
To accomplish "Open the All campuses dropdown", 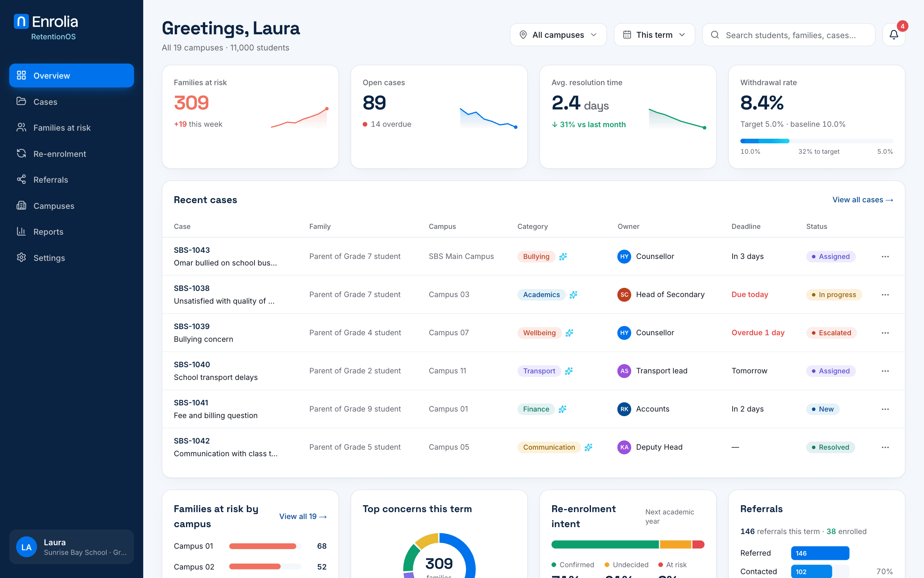I will [558, 35].
